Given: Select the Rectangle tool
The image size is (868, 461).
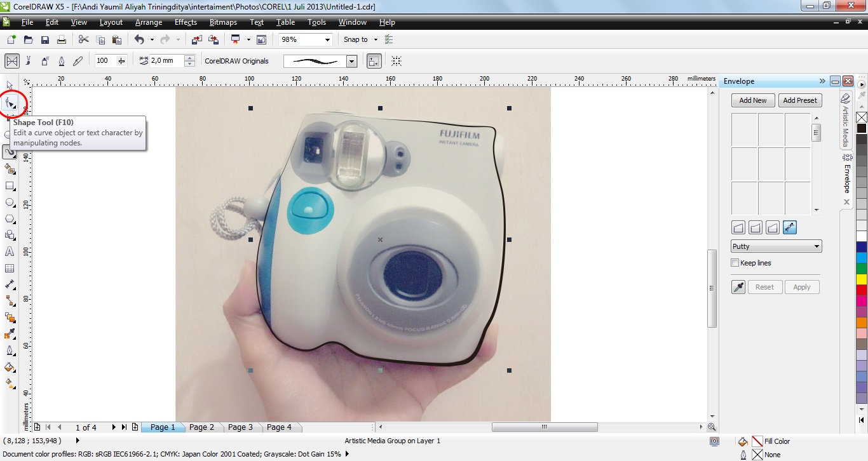Looking at the screenshot, I should (10, 186).
